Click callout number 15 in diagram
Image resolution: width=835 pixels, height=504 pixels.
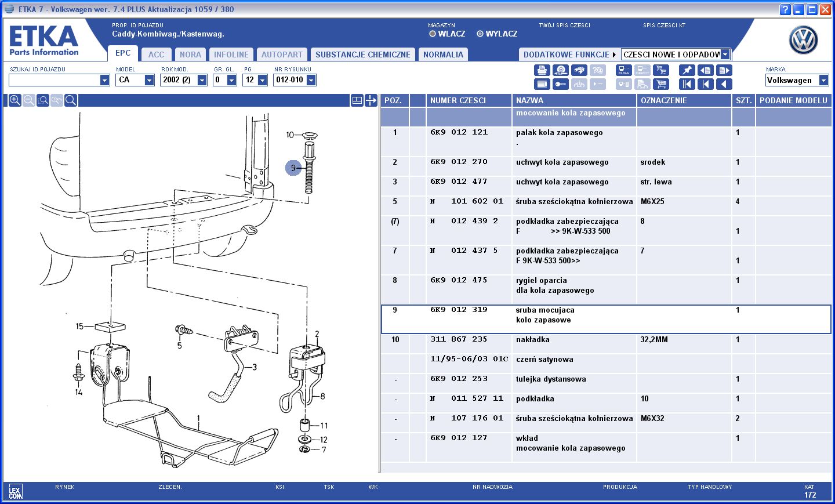coord(79,327)
